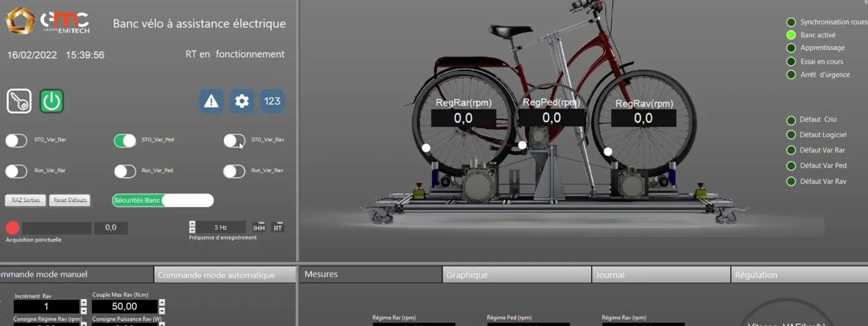Toggle the STO_Var_Rav switch
Screen dimensions: 868x326
coord(234,141)
